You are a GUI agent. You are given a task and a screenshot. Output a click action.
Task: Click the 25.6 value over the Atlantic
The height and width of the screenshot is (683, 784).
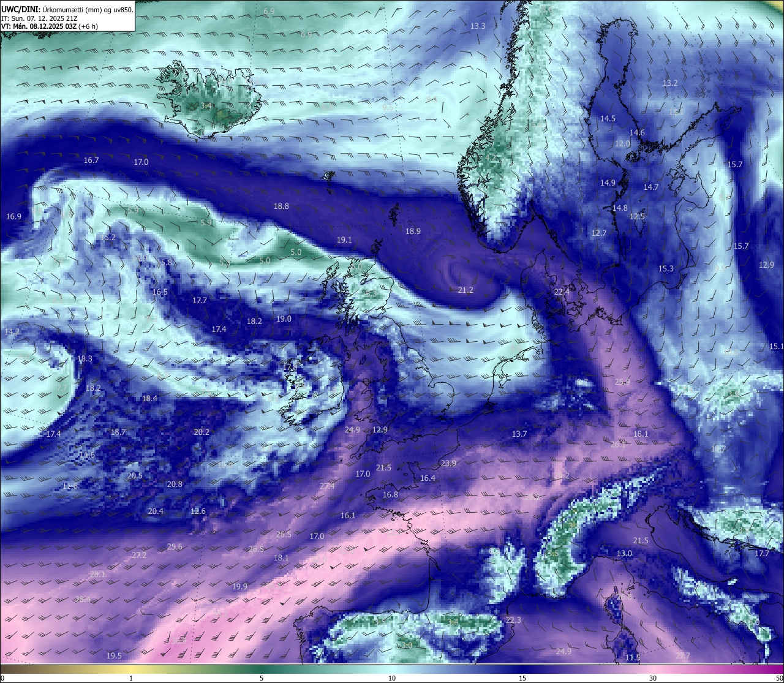pyautogui.click(x=175, y=546)
